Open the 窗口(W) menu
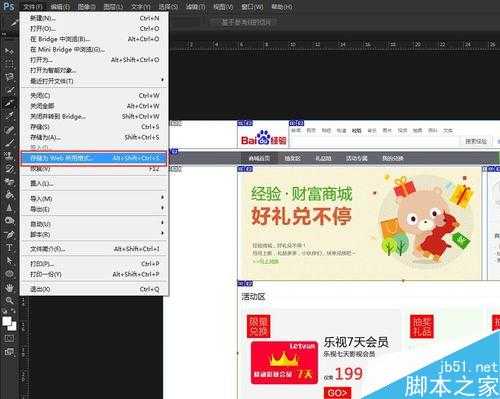 252,6
